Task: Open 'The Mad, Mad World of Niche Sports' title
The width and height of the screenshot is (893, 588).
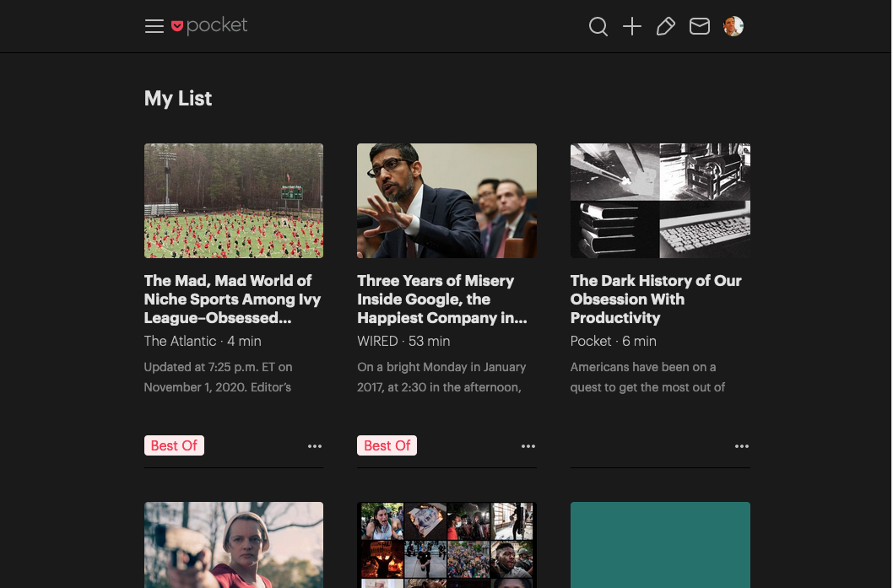Action: click(x=232, y=299)
